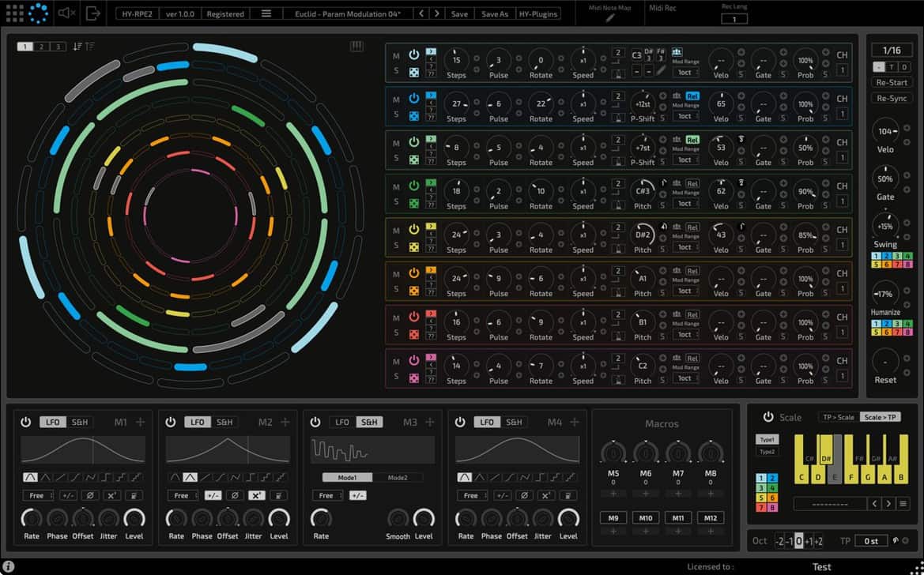Select octave +1 in the Oct selector
924x575 pixels.
click(x=809, y=541)
